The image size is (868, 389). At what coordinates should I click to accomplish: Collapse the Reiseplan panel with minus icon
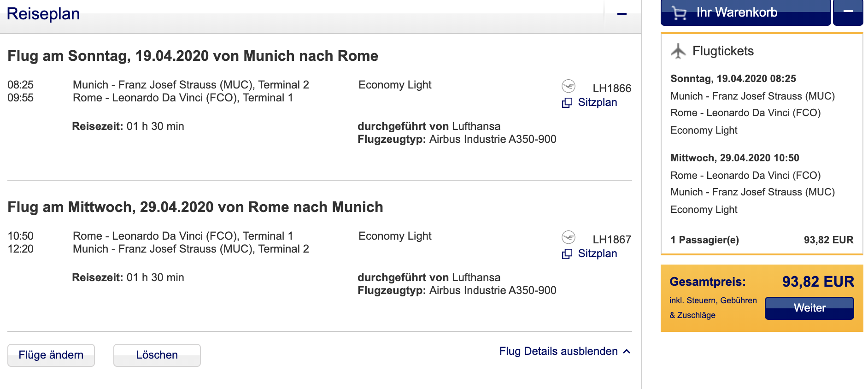click(x=622, y=14)
